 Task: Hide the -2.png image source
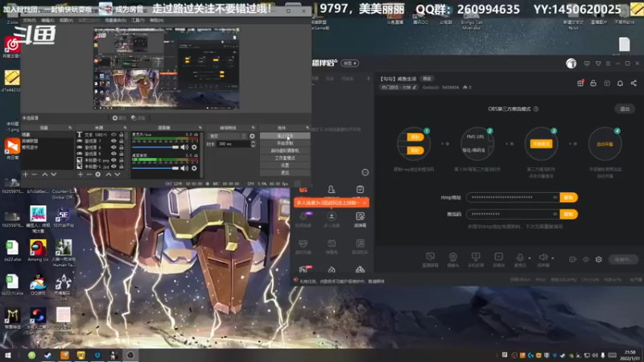[114, 160]
